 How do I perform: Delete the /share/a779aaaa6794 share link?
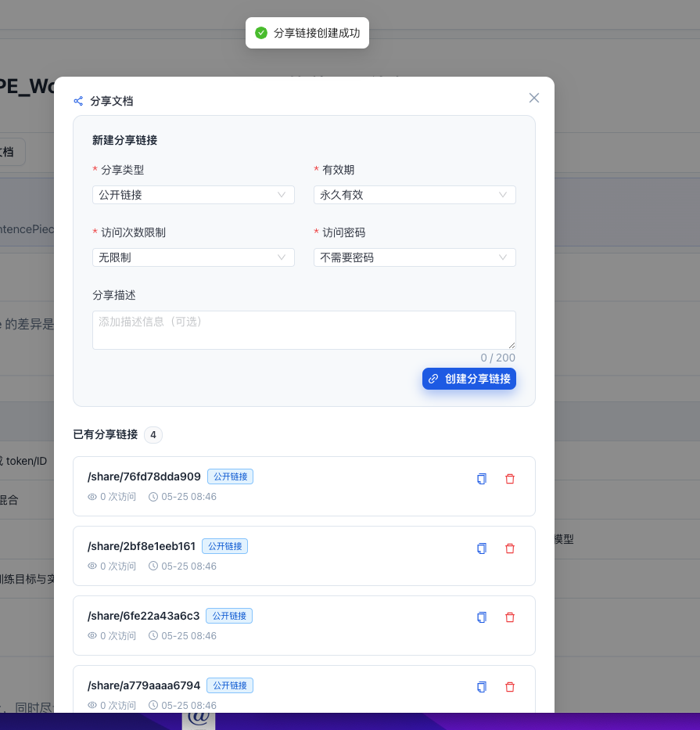[510, 687]
